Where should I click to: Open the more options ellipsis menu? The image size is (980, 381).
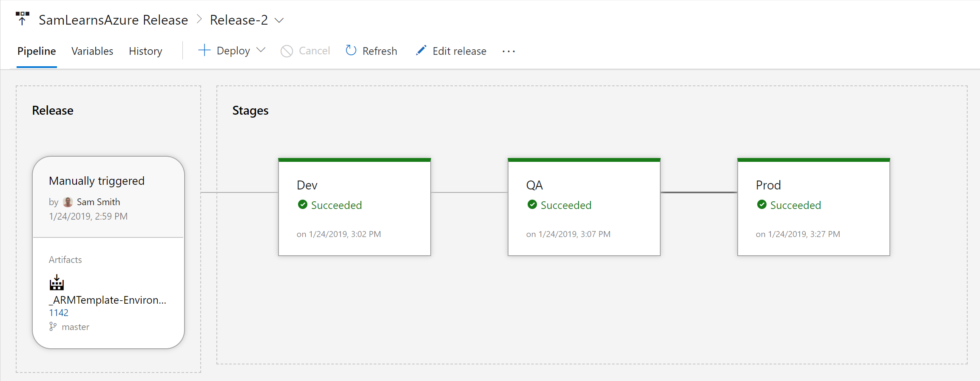pos(508,51)
